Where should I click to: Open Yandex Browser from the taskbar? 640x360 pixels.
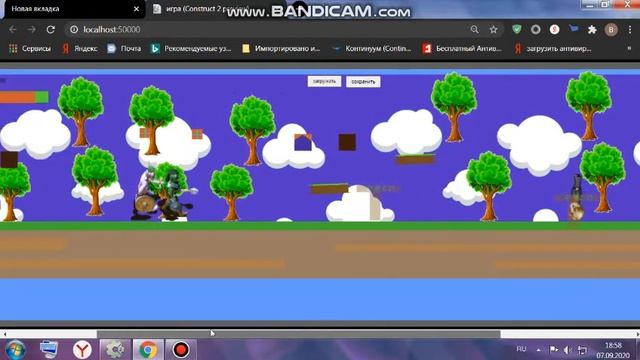click(82, 350)
